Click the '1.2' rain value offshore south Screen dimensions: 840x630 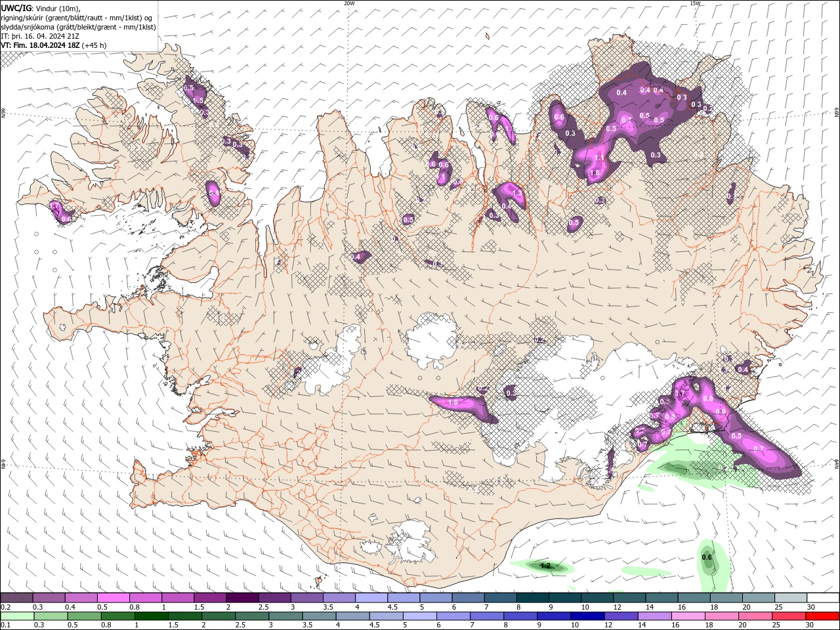545,566
